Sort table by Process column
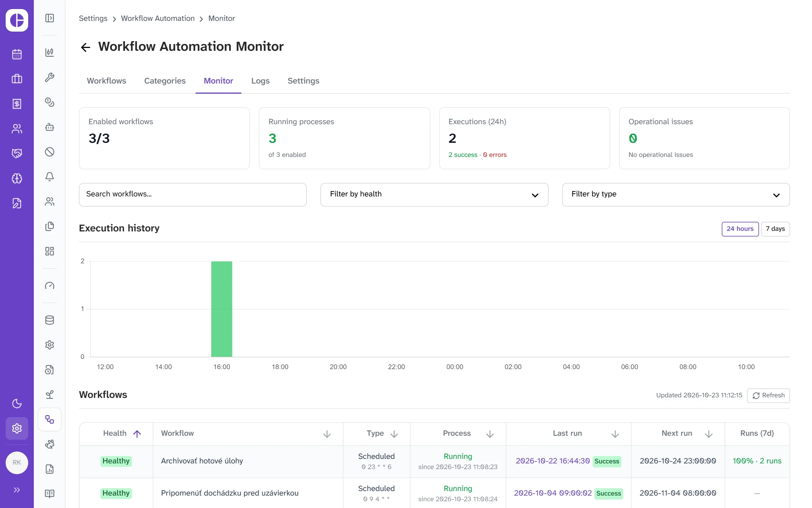The width and height of the screenshot is (812, 508). coord(489,434)
